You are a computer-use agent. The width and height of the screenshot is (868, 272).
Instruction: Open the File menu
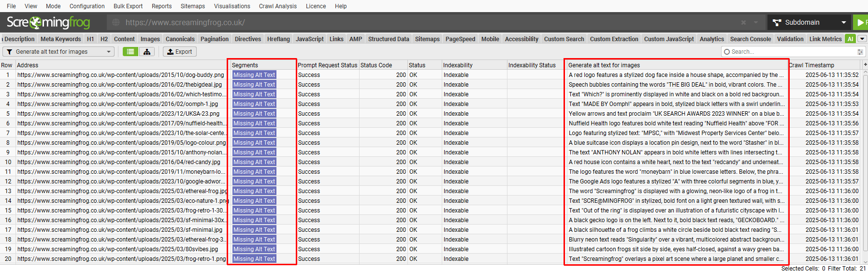11,6
